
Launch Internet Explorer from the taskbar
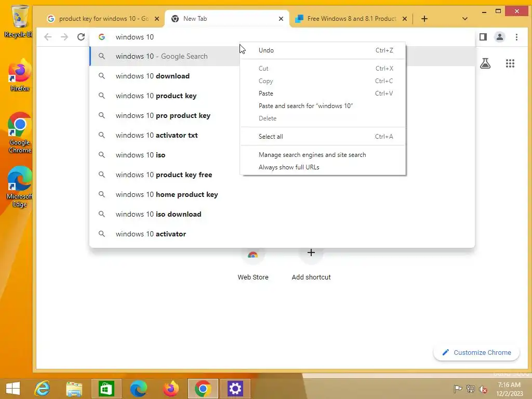[42, 389]
